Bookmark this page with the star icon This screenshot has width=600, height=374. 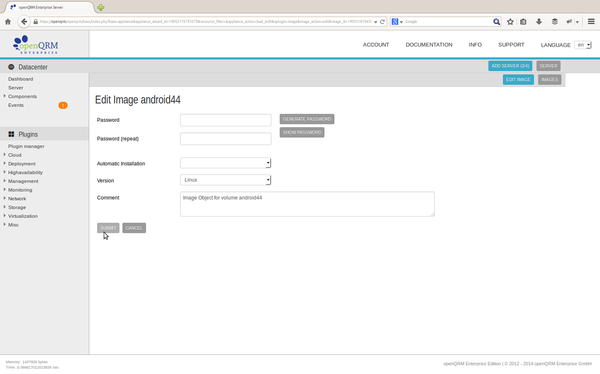(510, 22)
